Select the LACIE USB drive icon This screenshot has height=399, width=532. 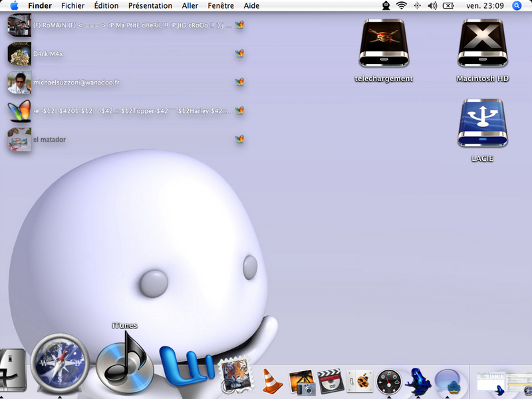pos(483,123)
